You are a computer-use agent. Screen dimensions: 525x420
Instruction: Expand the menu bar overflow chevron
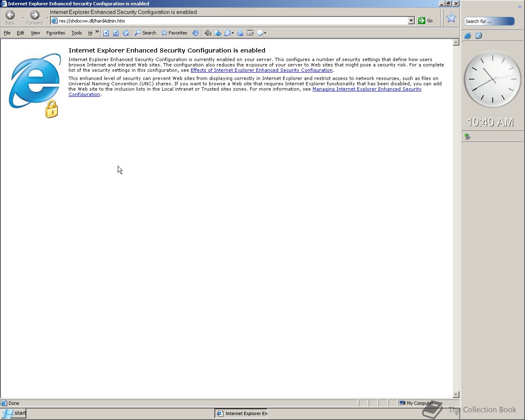97,32
